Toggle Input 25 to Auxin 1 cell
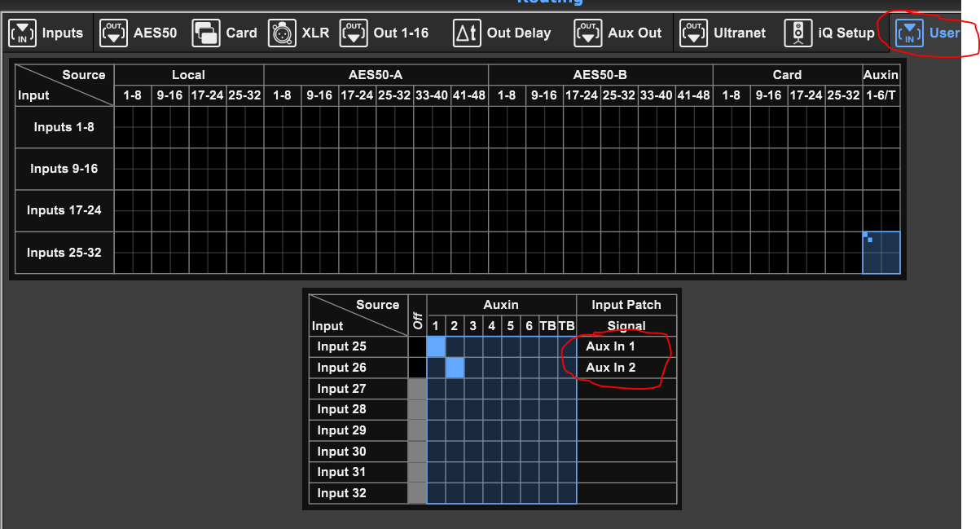 (x=436, y=346)
